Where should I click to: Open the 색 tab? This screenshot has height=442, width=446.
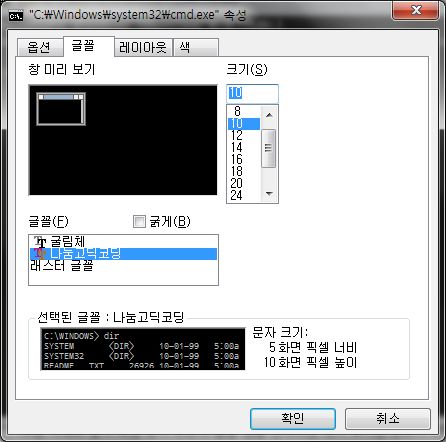(x=196, y=47)
